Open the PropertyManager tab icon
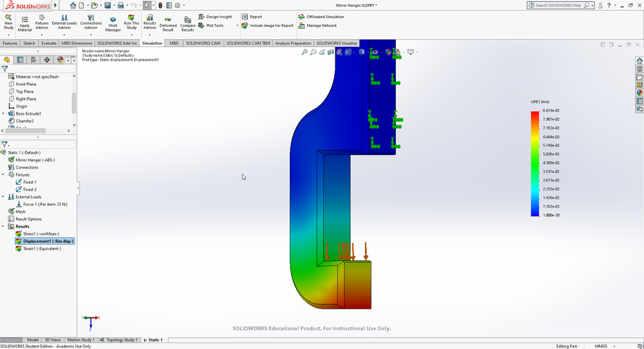This screenshot has height=349, width=644. (20, 60)
